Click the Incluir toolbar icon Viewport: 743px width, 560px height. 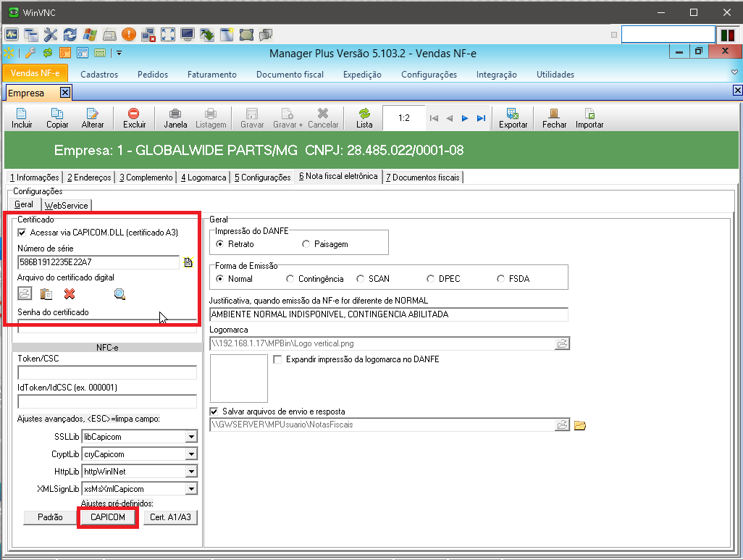[x=22, y=114]
